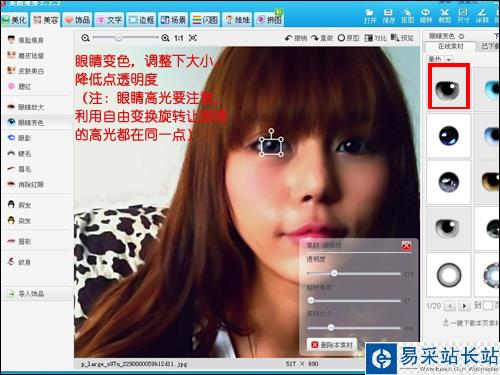Switch to the 饰品 tab

[x=77, y=20]
